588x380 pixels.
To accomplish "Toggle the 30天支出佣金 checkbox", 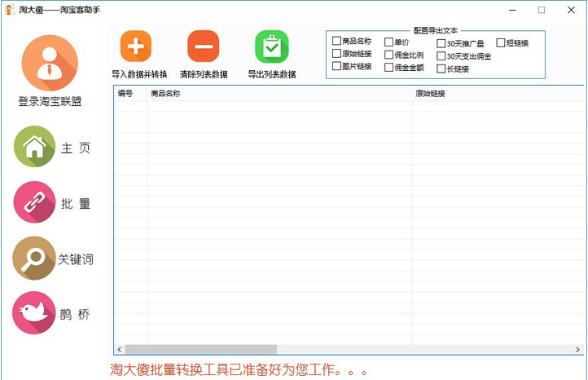I will (441, 56).
